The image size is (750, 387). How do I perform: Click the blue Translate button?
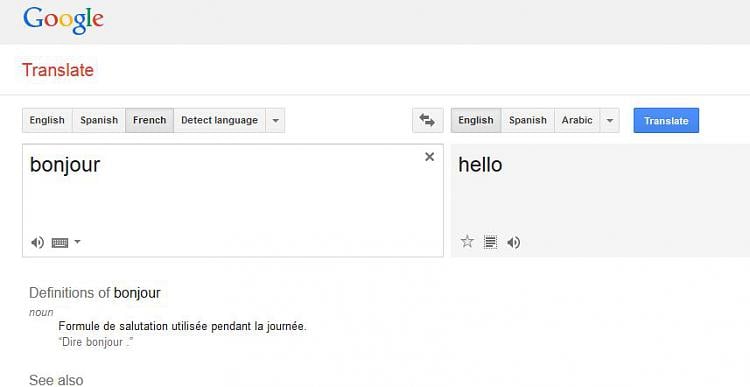coord(666,121)
